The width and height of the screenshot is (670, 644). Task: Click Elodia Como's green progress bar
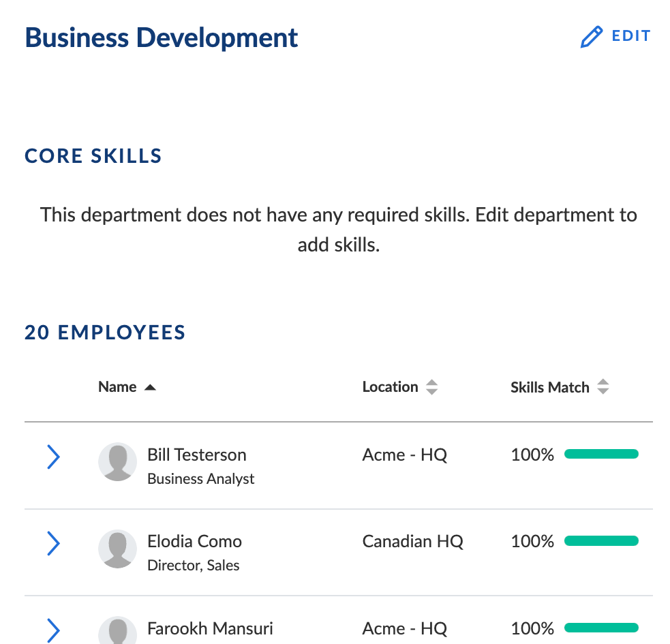click(601, 541)
